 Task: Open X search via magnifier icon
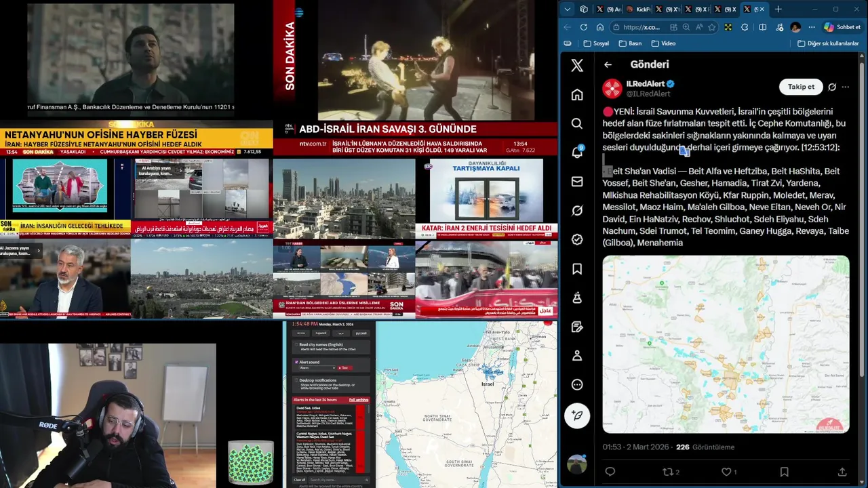click(x=577, y=123)
